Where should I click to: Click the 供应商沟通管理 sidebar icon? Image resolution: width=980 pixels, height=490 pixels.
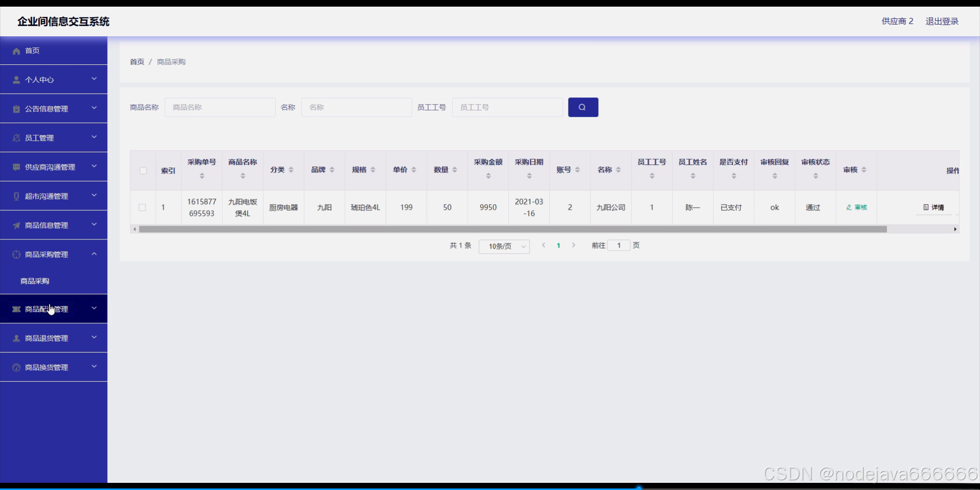coord(16,167)
